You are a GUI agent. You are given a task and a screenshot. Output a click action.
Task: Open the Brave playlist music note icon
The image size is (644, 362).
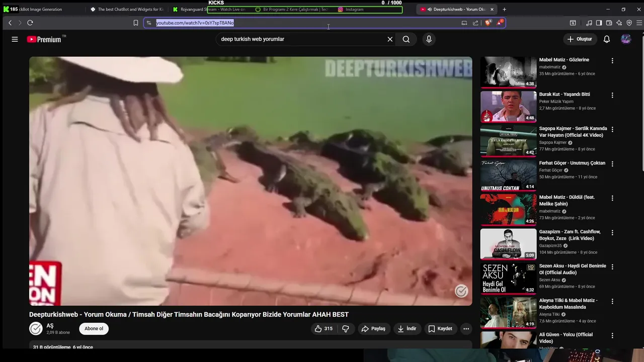pyautogui.click(x=589, y=23)
